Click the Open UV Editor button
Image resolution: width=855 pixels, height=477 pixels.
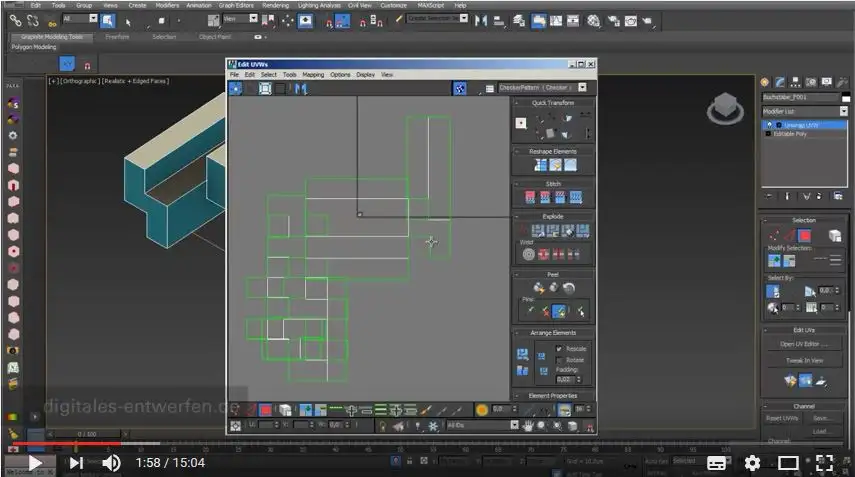tap(804, 344)
